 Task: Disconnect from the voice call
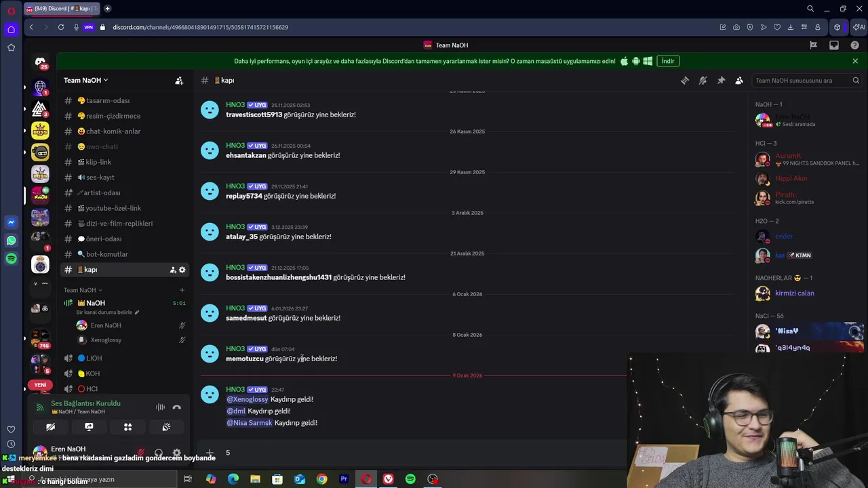(x=177, y=407)
